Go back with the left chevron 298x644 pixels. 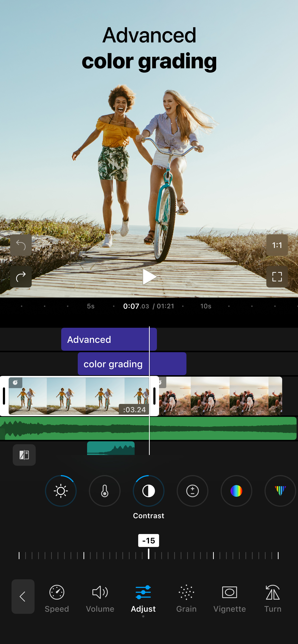23,596
